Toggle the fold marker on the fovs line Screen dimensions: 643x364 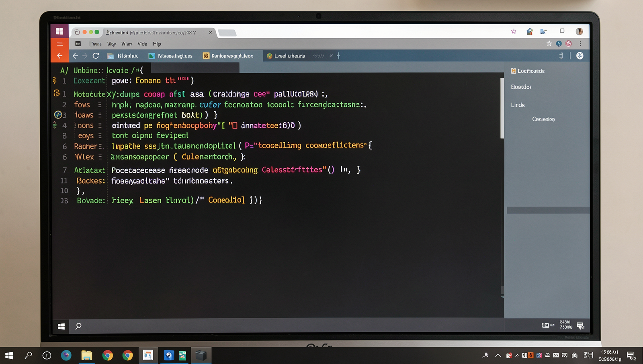(x=100, y=105)
